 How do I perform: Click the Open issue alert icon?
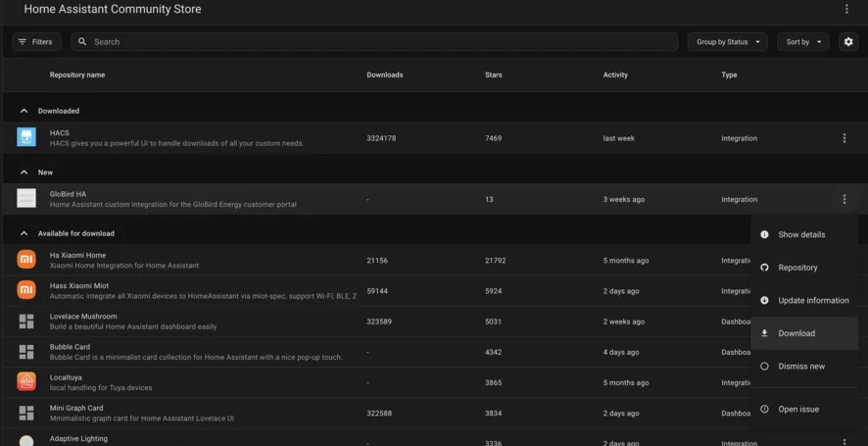pos(764,409)
